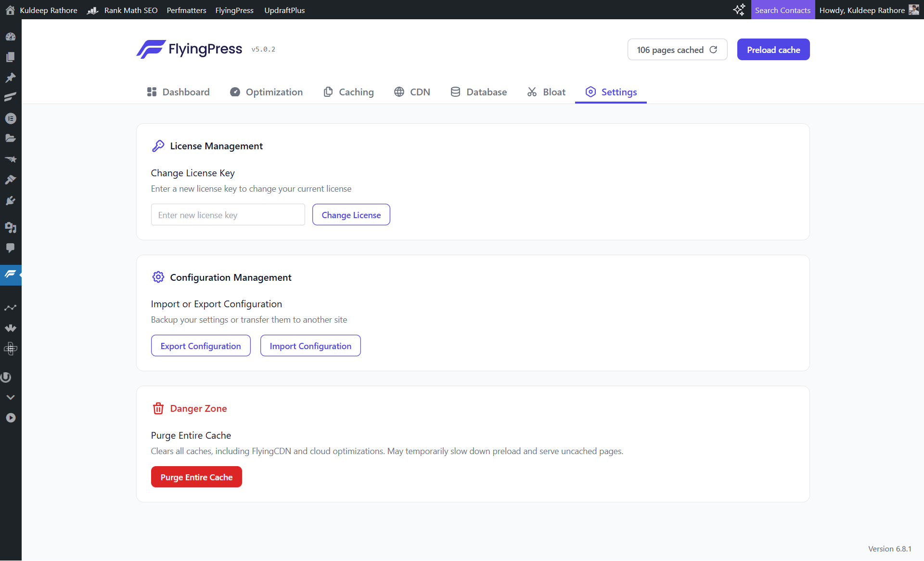Click the Preload cache button

[773, 50]
